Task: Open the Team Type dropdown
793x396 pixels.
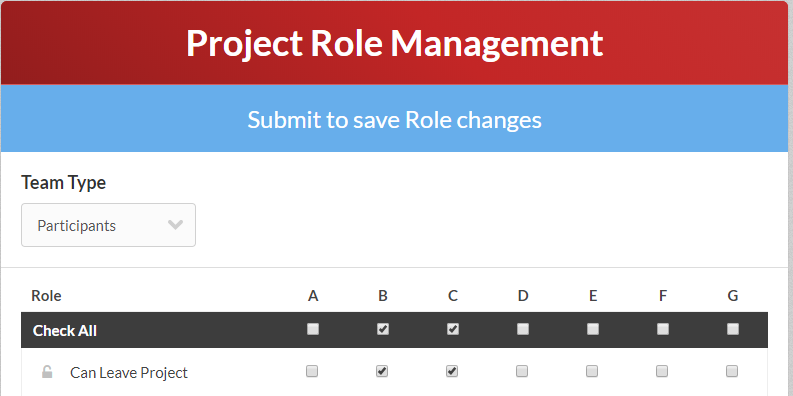Action: (x=108, y=225)
